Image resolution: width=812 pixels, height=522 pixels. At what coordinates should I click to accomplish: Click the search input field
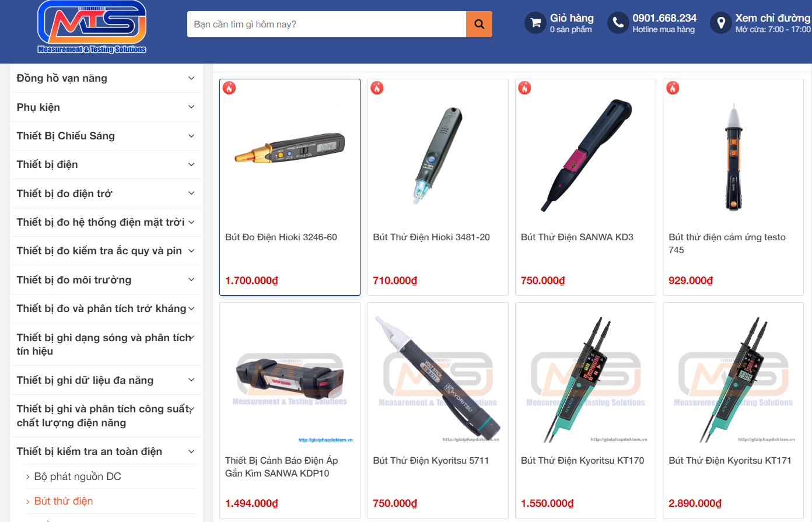pyautogui.click(x=327, y=24)
